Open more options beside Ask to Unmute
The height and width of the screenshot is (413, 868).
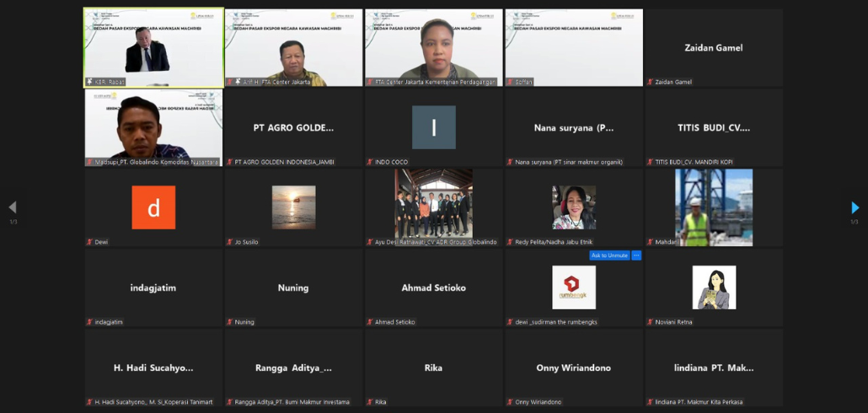pos(636,255)
